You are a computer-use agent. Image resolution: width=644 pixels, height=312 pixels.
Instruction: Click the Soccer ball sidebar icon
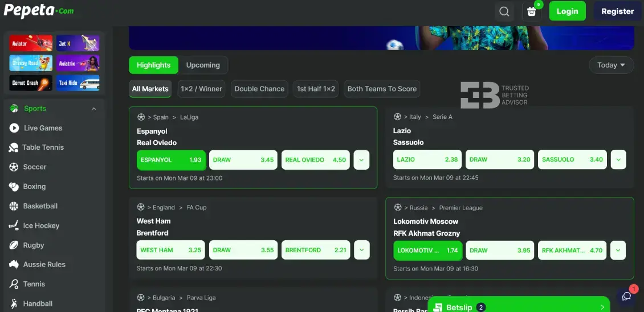click(x=14, y=167)
